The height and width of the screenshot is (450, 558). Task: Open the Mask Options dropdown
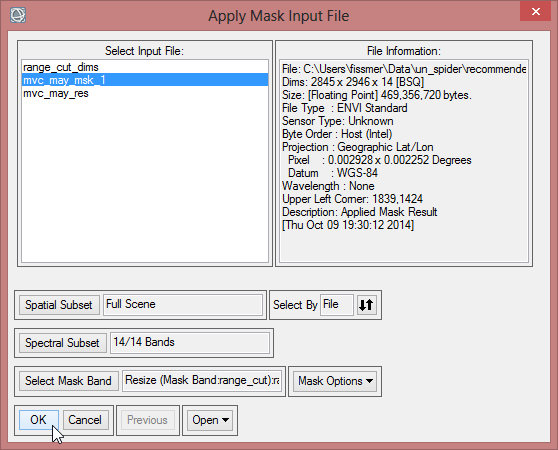(x=335, y=381)
